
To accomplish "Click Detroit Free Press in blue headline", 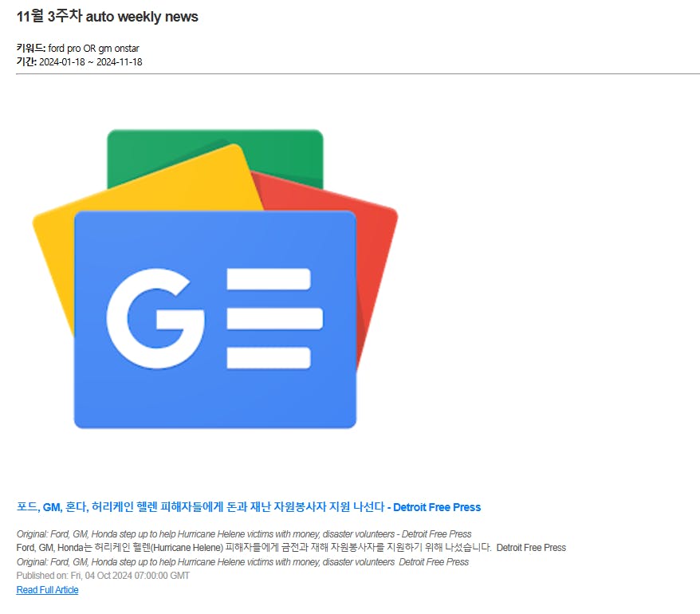I will (437, 507).
